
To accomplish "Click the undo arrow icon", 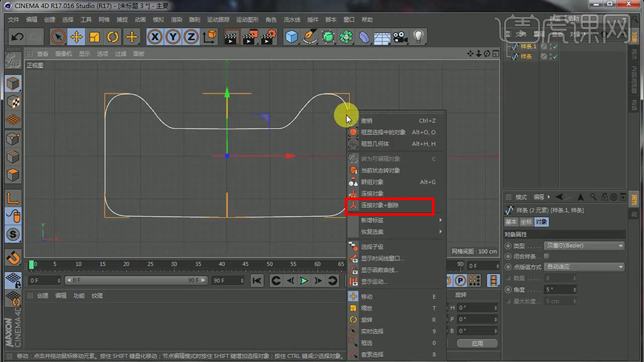I will pyautogui.click(x=18, y=37).
